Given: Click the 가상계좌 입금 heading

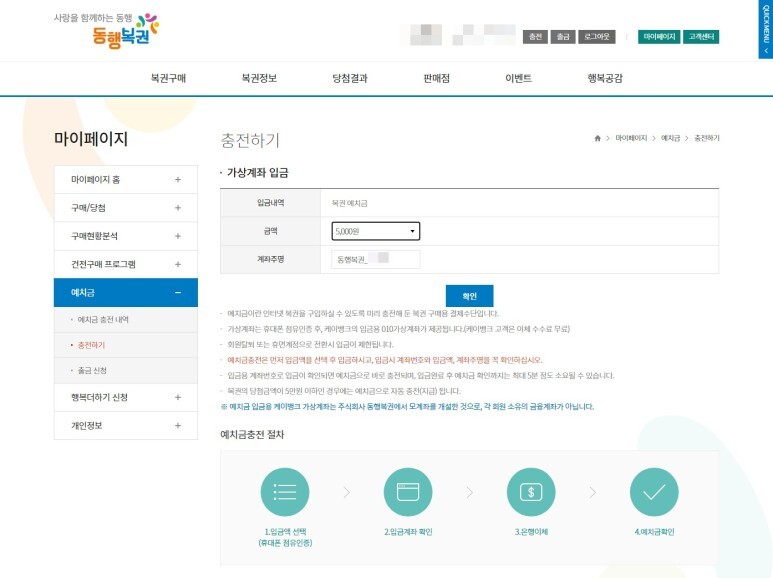Looking at the screenshot, I should click(257, 173).
